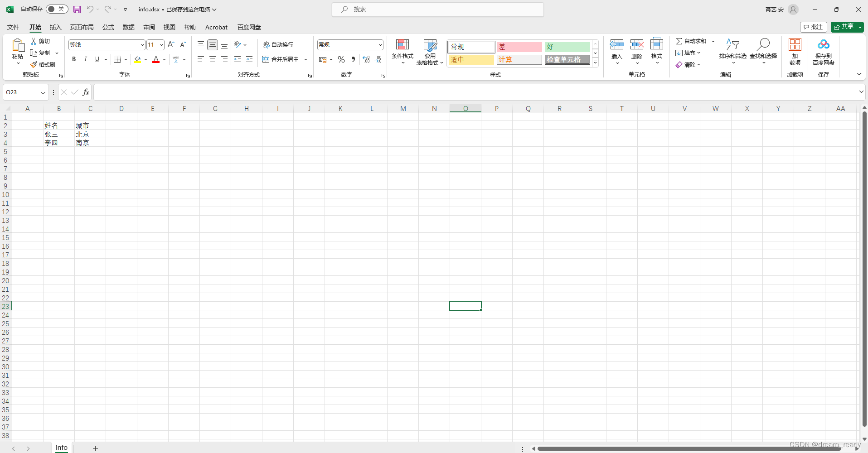Apply the 好 cell style

(567, 47)
